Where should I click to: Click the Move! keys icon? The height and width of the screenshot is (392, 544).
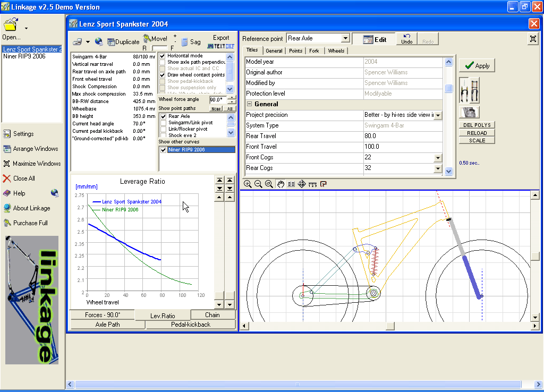point(147,38)
